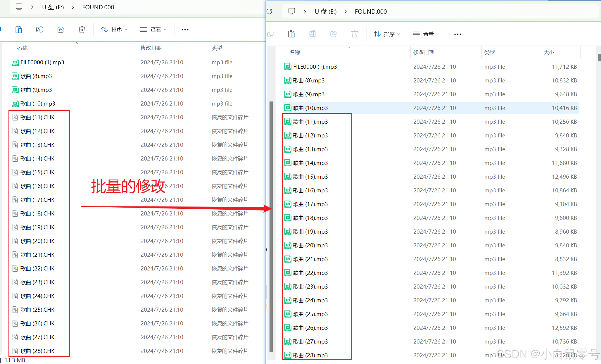
Task: Select 歌曲 (10).mp3 in the left window
Action: [x=38, y=103]
